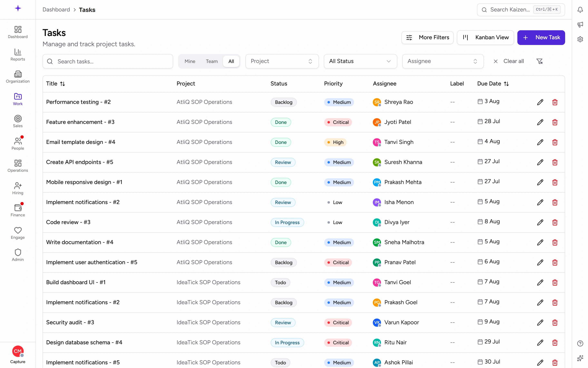Switch to Team tasks filter
Viewport: 588px width, 368px height.
pos(212,61)
